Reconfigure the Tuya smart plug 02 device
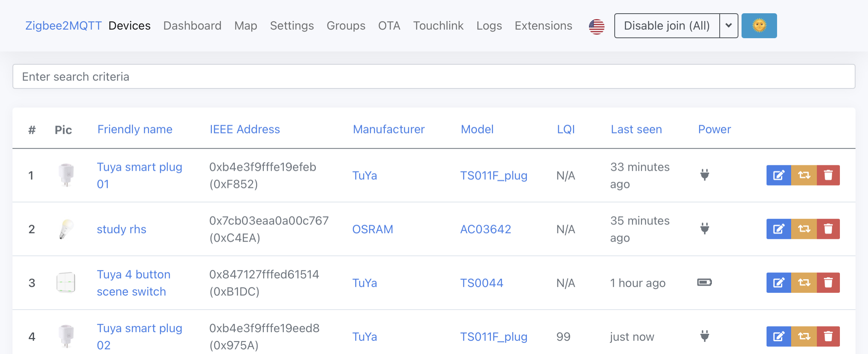Image resolution: width=868 pixels, height=354 pixels. pyautogui.click(x=804, y=336)
